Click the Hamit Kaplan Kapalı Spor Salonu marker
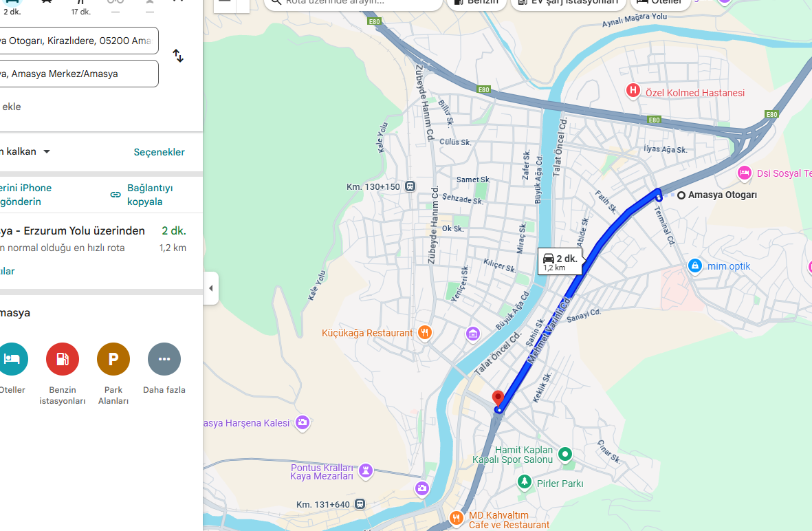Viewport: 812px width, 531px height. 565,455
